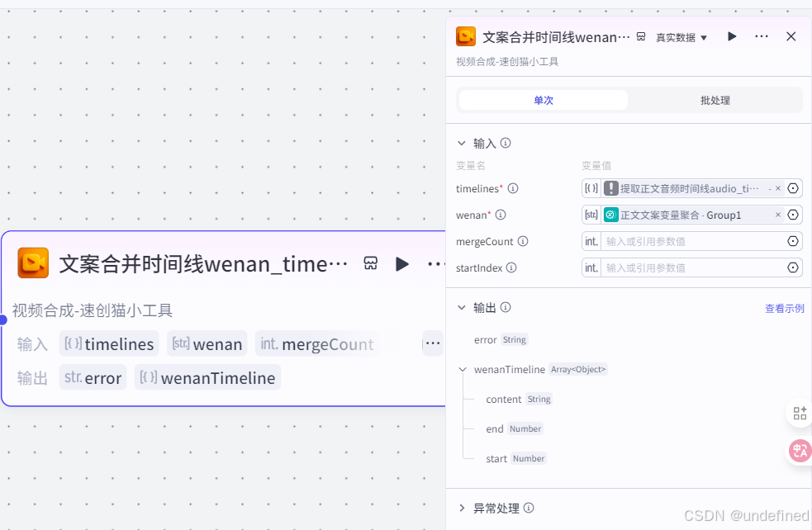Select the error String output
This screenshot has width=812, height=530.
501,340
